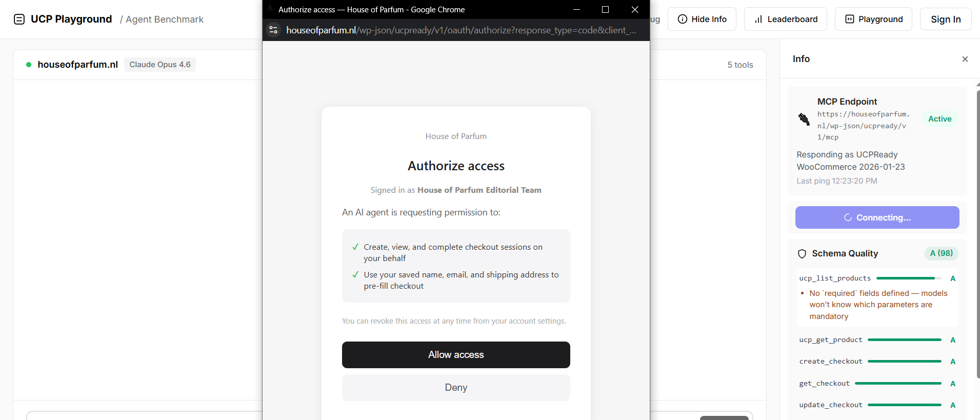Image resolution: width=980 pixels, height=420 pixels.
Task: Click the green status dot beside houseofparfum.nl
Action: (29, 65)
